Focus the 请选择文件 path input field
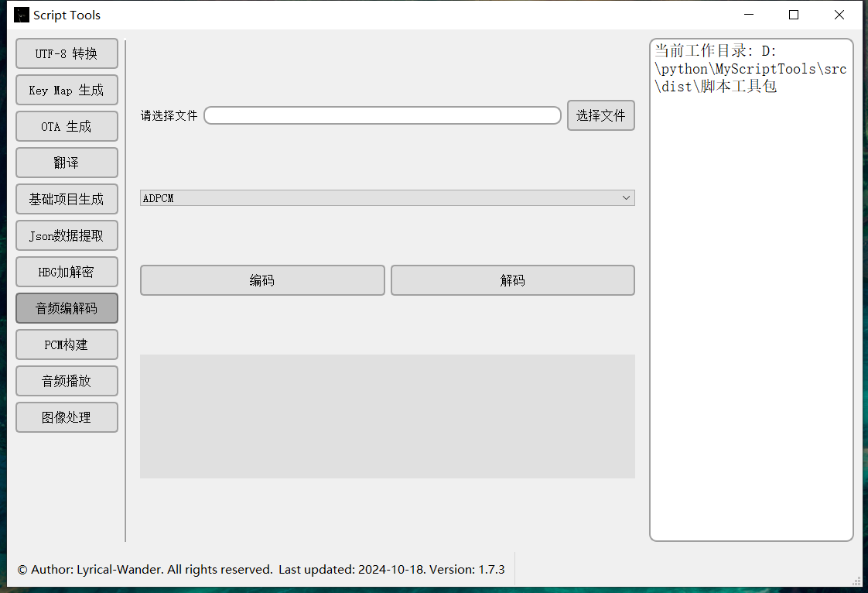 382,115
